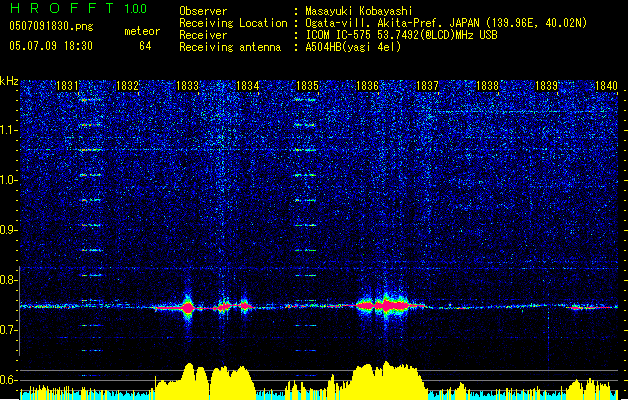Click the 1836 time marker
The width and height of the screenshot is (629, 400).
coord(367,86)
